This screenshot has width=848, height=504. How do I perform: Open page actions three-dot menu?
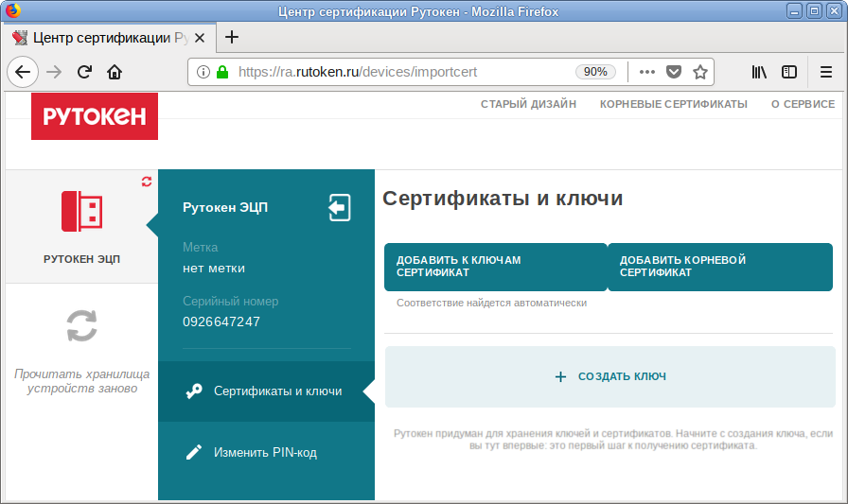[646, 72]
